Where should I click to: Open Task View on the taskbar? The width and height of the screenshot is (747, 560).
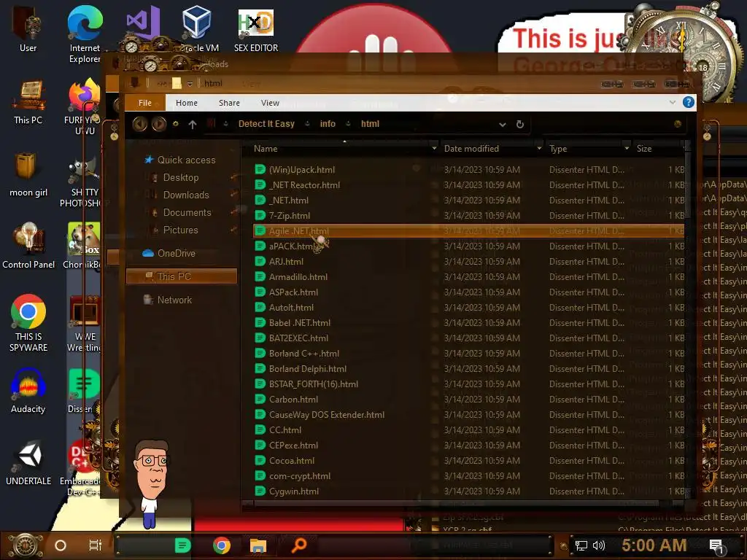click(x=96, y=545)
